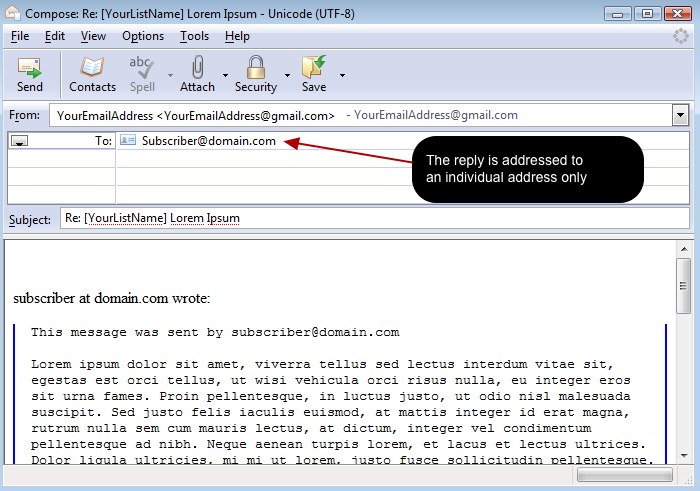Open the Contacts sidebar icon

[92, 75]
